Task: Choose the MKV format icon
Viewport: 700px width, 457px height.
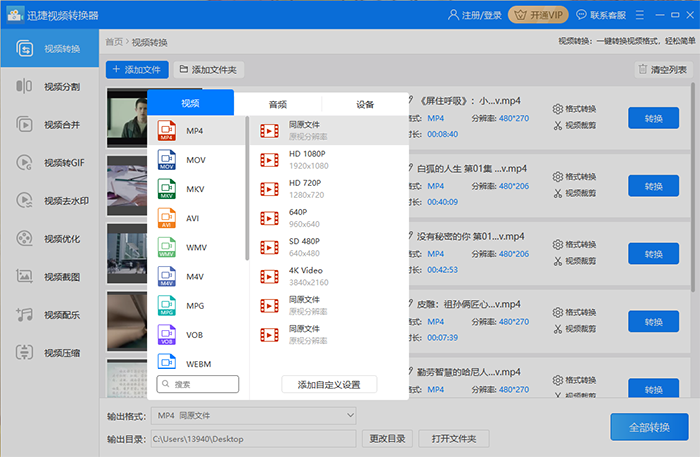Action: tap(166, 189)
